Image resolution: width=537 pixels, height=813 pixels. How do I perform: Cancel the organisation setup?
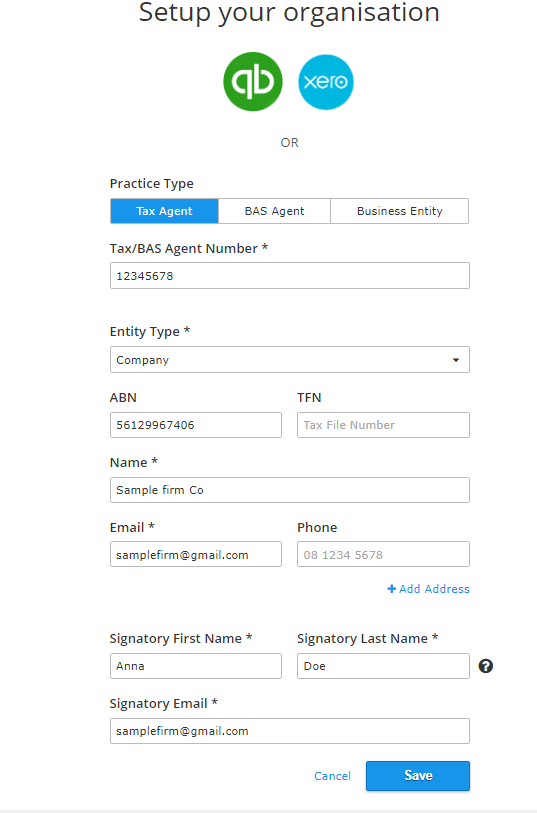(x=332, y=776)
